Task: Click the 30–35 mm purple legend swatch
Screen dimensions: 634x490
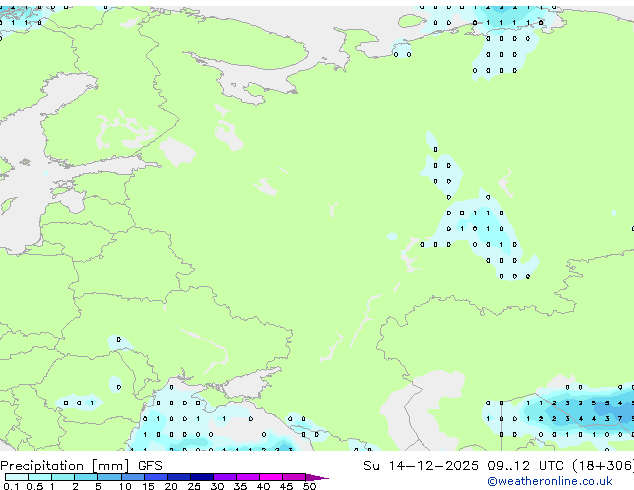Action: click(x=224, y=477)
